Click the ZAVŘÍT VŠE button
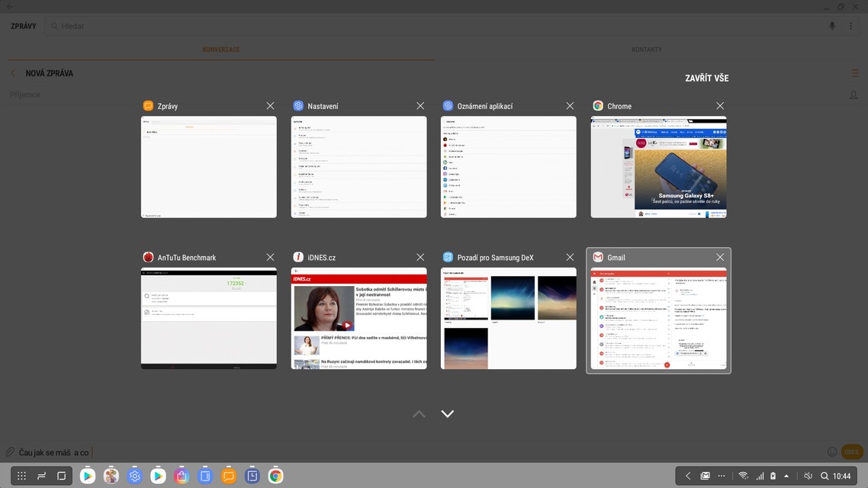 (x=706, y=79)
